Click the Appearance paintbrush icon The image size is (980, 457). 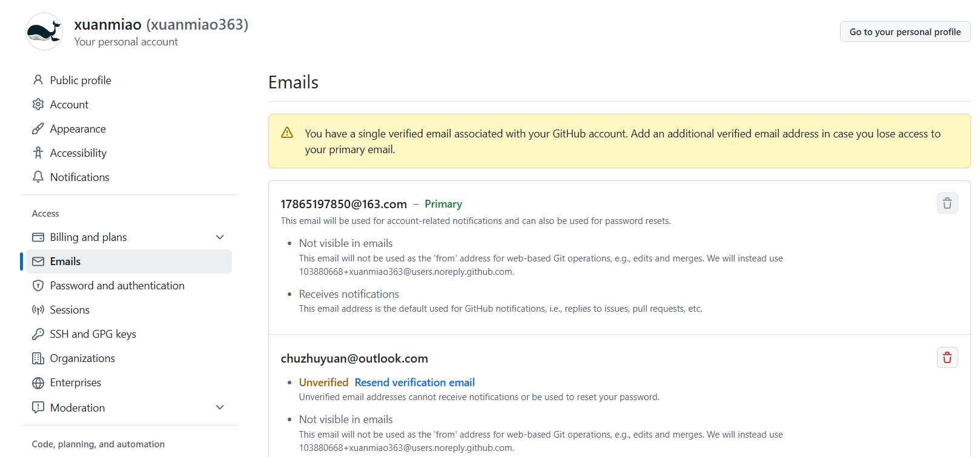tap(38, 128)
